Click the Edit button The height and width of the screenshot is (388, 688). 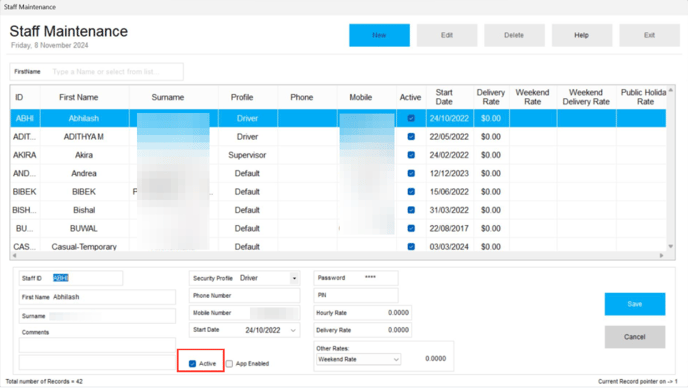pos(447,35)
